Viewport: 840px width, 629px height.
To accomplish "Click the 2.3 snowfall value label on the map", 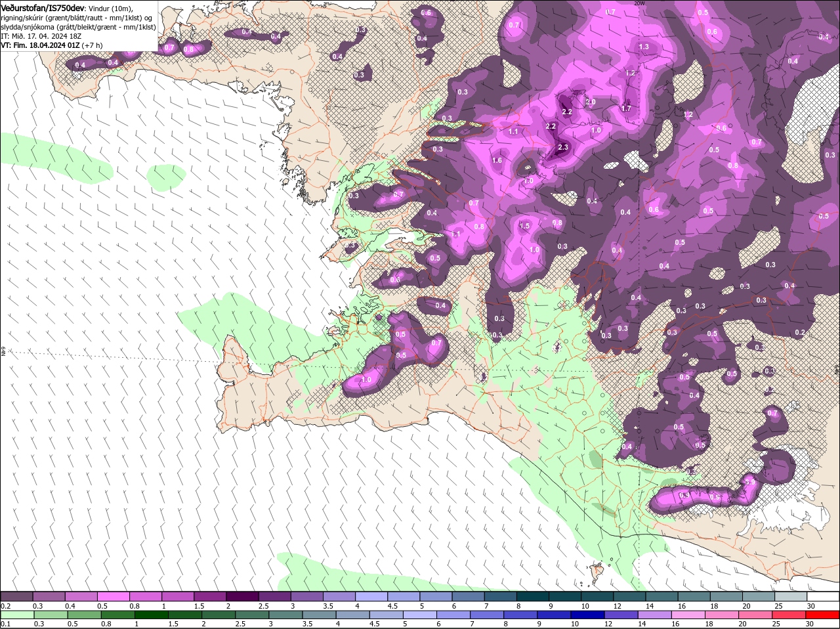I will tap(562, 148).
